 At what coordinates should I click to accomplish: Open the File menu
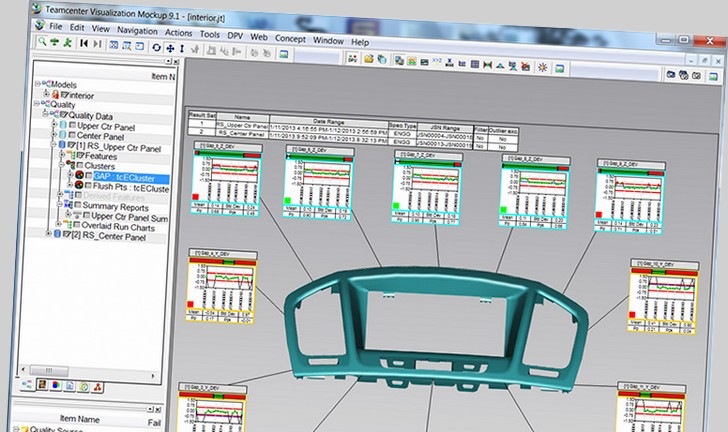pos(56,26)
